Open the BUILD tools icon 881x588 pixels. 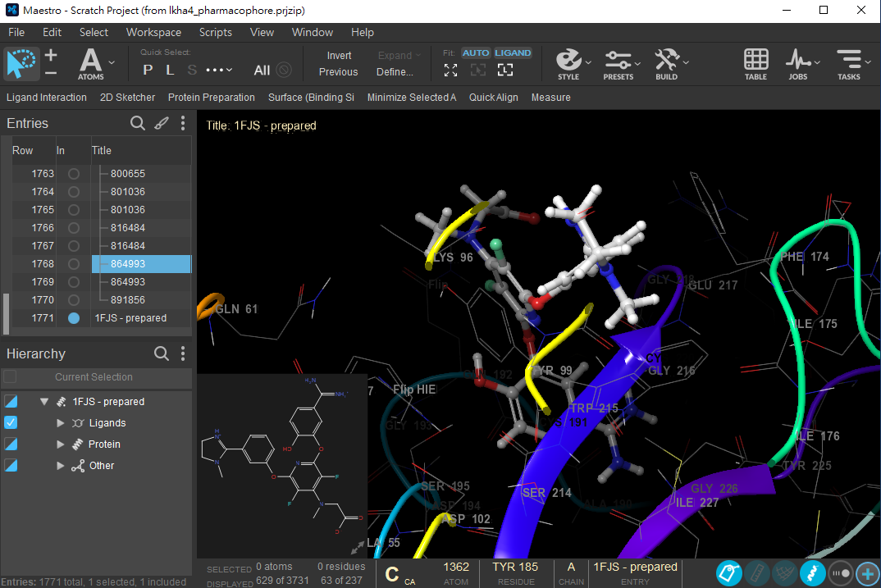(666, 64)
